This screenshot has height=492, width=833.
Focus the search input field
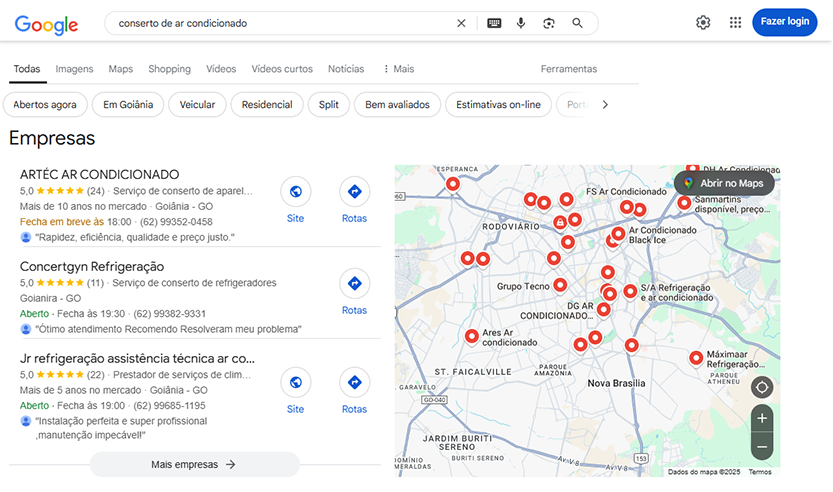pyautogui.click(x=282, y=23)
